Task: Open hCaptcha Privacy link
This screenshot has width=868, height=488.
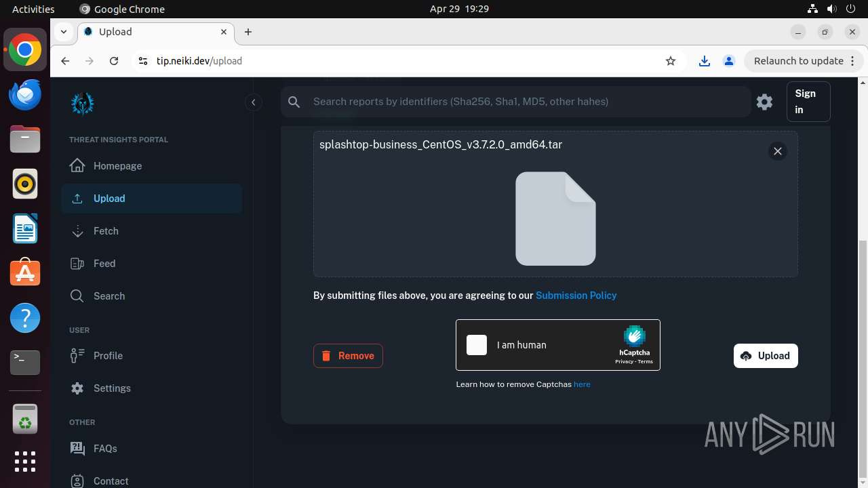Action: point(624,362)
